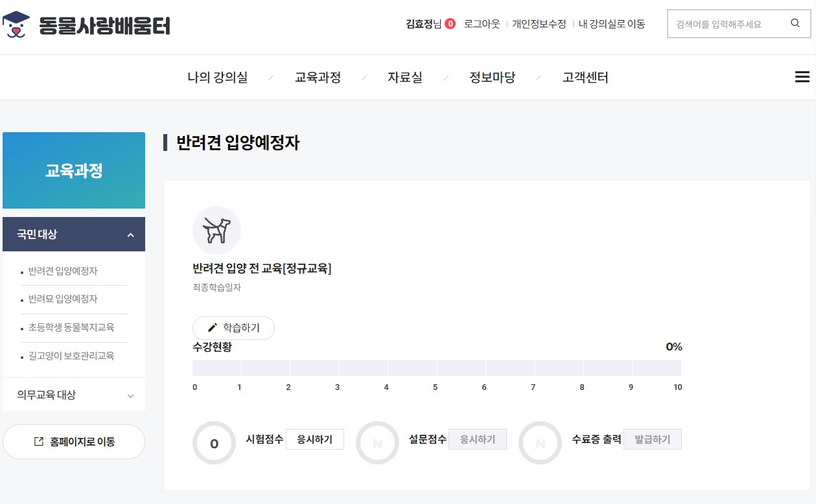Click the 수강현황 progress bar
The image size is (816, 504).
point(436,368)
